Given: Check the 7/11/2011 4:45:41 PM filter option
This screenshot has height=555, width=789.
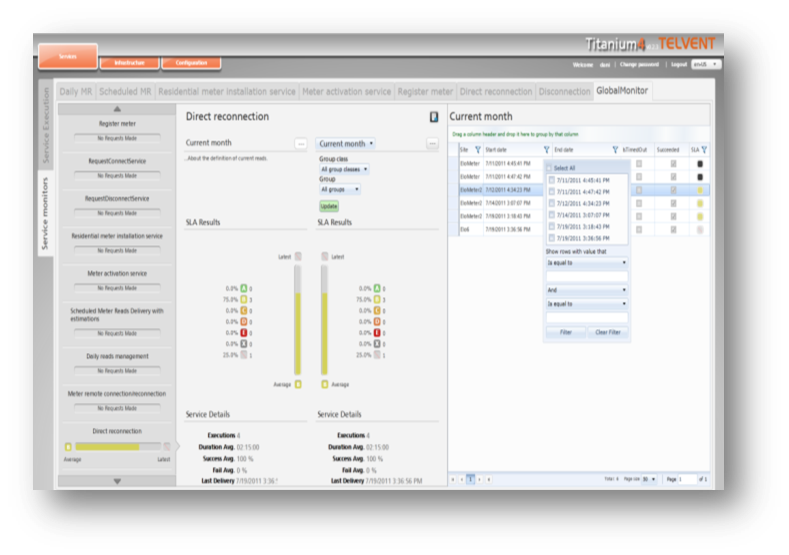Looking at the screenshot, I should tap(551, 180).
